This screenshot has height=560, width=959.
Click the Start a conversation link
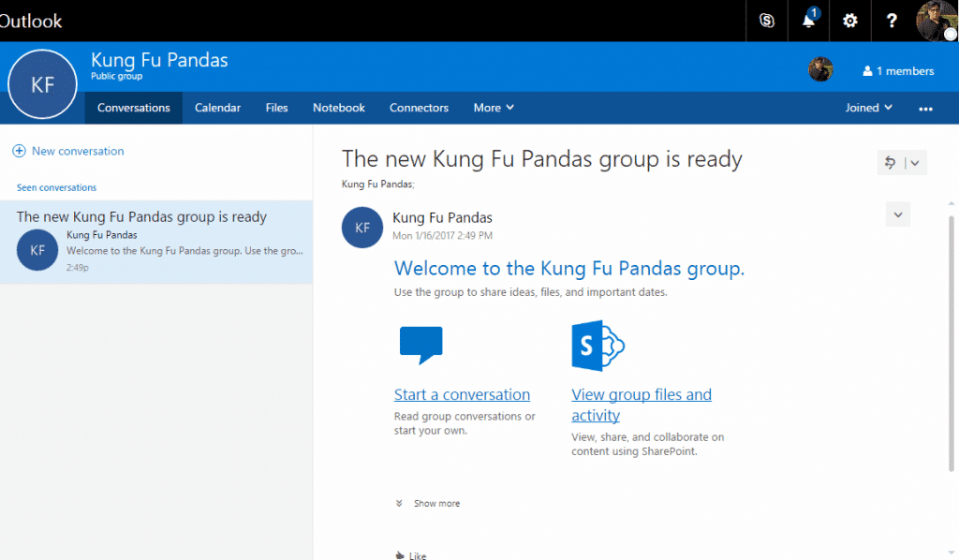[x=462, y=394]
